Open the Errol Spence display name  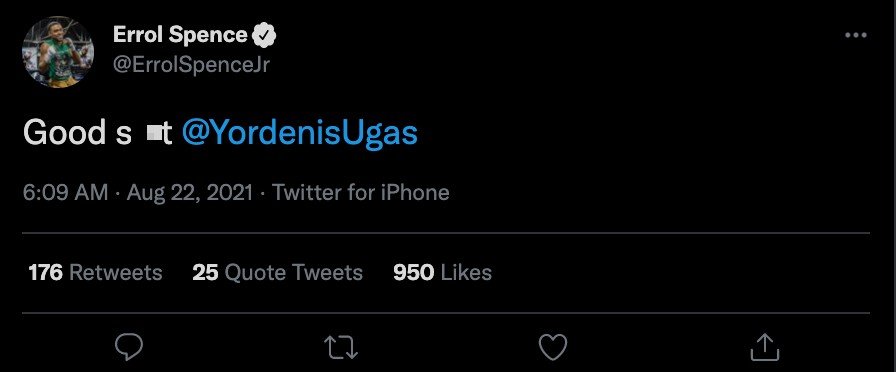(180, 35)
